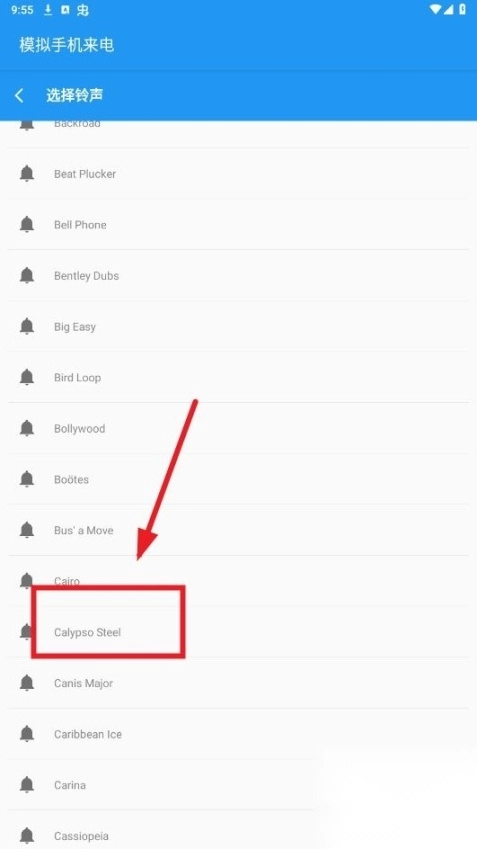Tap the back arrow beside 选择铃声

tap(19, 96)
